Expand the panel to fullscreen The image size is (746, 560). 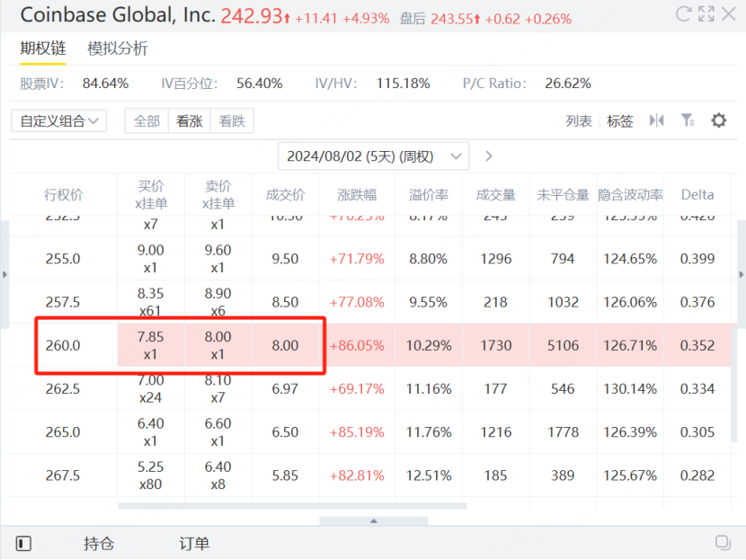(x=706, y=13)
